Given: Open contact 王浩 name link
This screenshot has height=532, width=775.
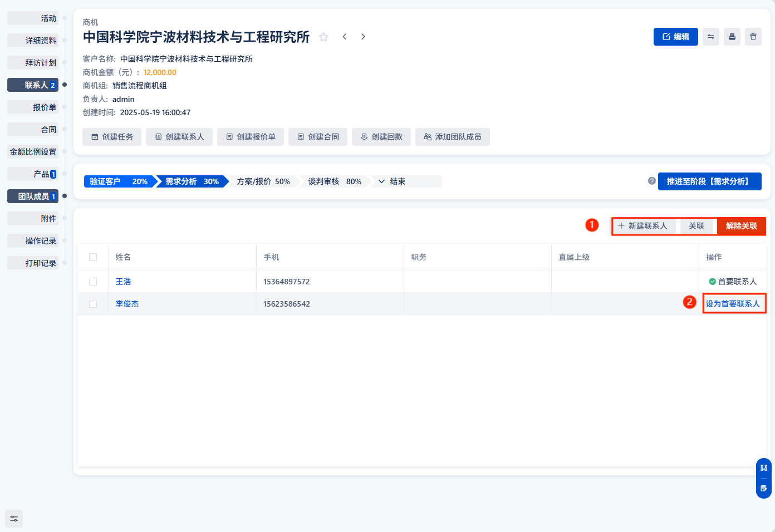Looking at the screenshot, I should tap(123, 282).
